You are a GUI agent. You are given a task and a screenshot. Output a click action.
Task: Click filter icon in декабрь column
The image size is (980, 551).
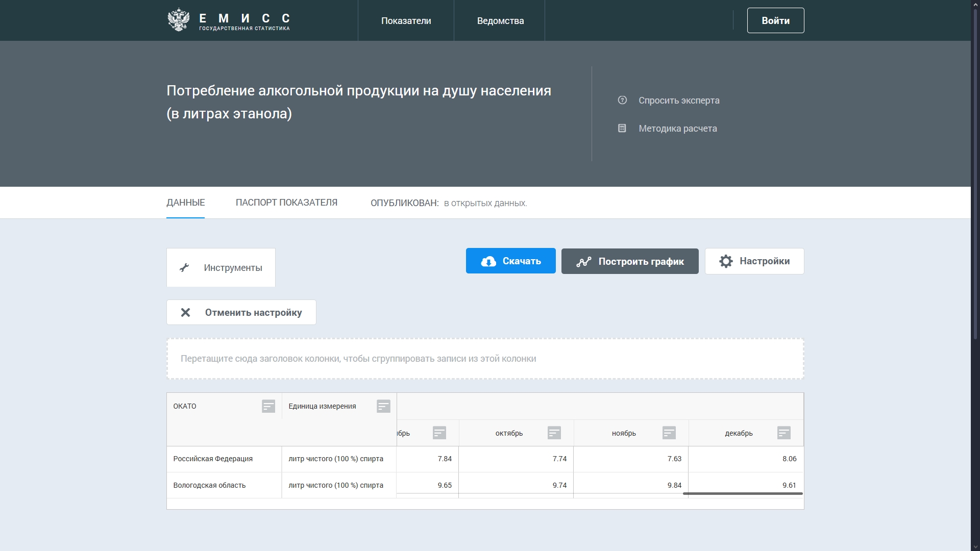click(784, 433)
